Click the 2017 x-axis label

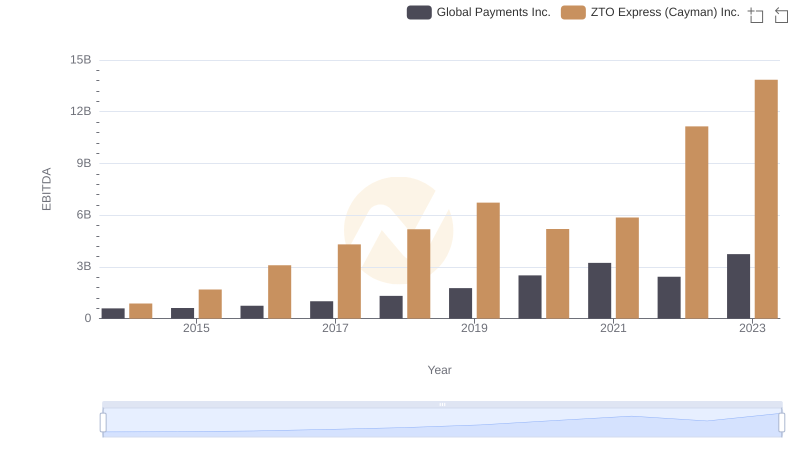(x=335, y=328)
